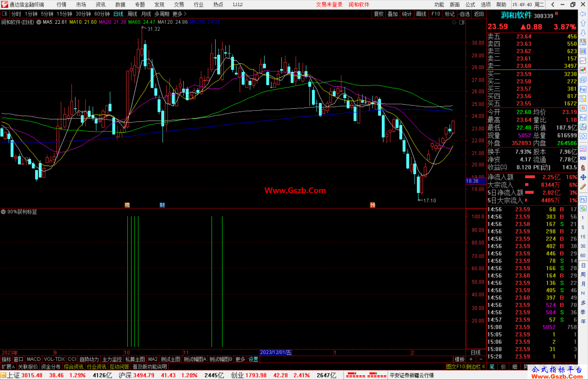Click the 画线 button

point(421,14)
